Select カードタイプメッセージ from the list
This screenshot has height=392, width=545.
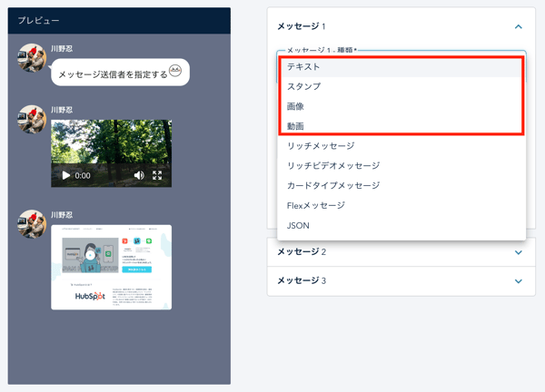coord(332,186)
